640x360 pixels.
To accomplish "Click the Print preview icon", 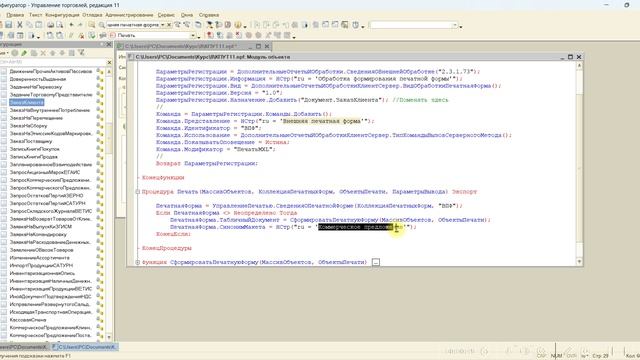I will 60,25.
